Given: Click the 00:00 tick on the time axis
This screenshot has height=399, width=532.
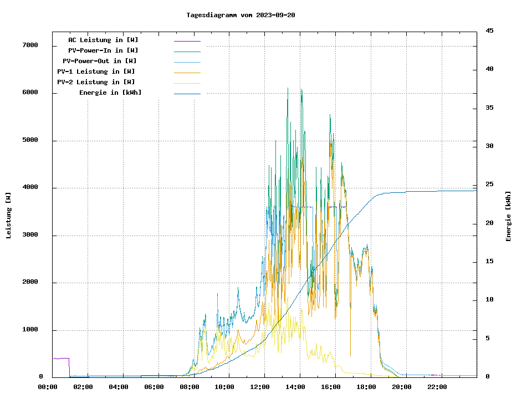Looking at the screenshot, I should [x=48, y=387].
